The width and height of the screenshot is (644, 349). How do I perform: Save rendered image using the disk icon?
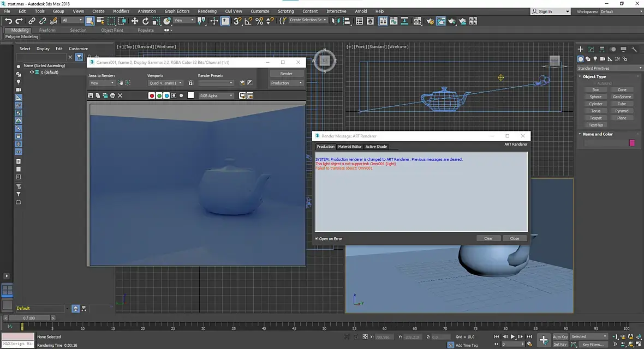click(91, 95)
